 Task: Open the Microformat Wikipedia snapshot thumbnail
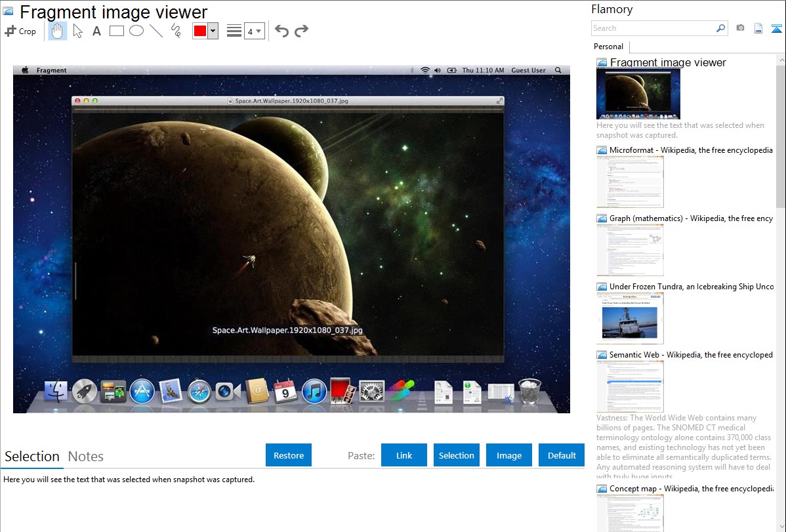630,182
